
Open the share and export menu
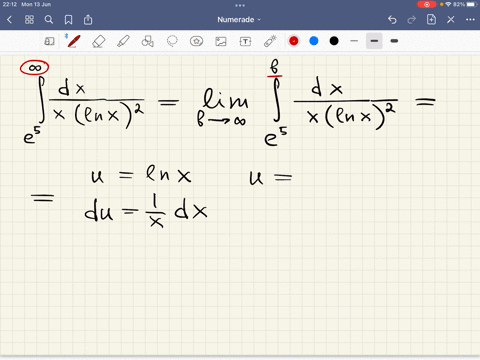click(88, 20)
